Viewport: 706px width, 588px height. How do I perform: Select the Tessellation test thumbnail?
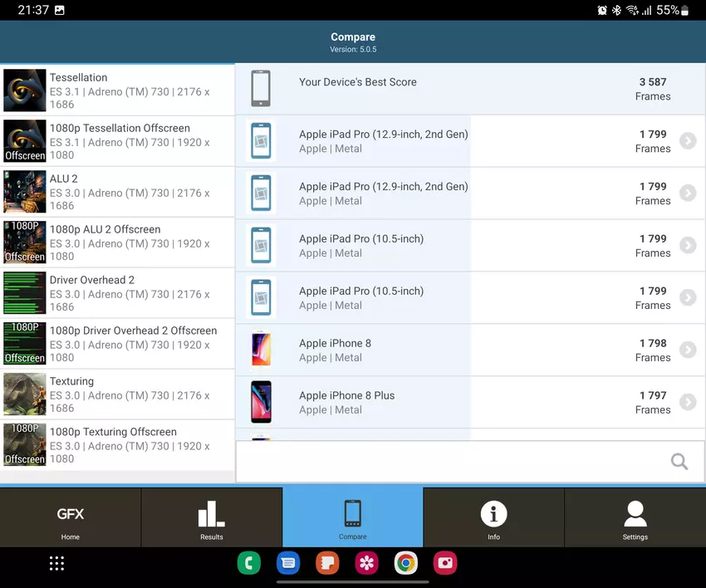point(25,91)
